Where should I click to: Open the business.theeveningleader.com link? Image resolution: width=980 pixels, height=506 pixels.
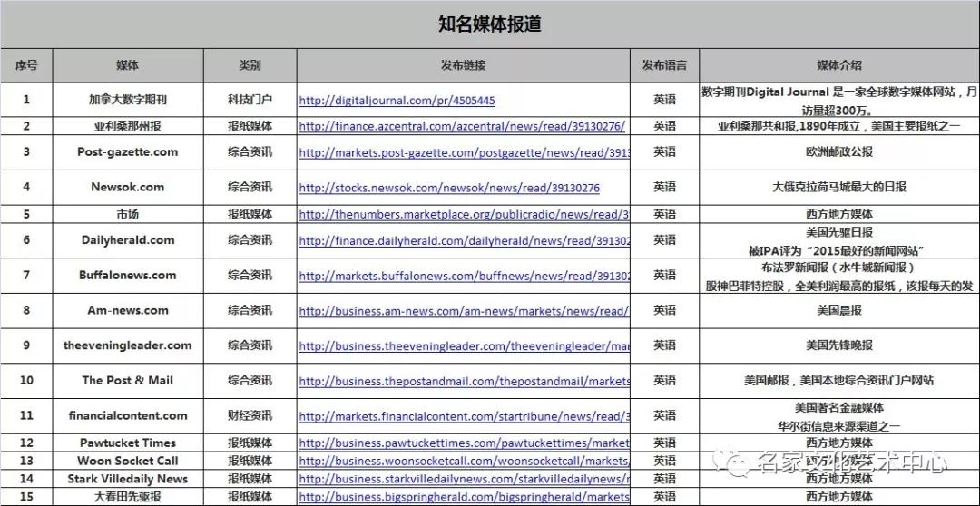tap(464, 345)
